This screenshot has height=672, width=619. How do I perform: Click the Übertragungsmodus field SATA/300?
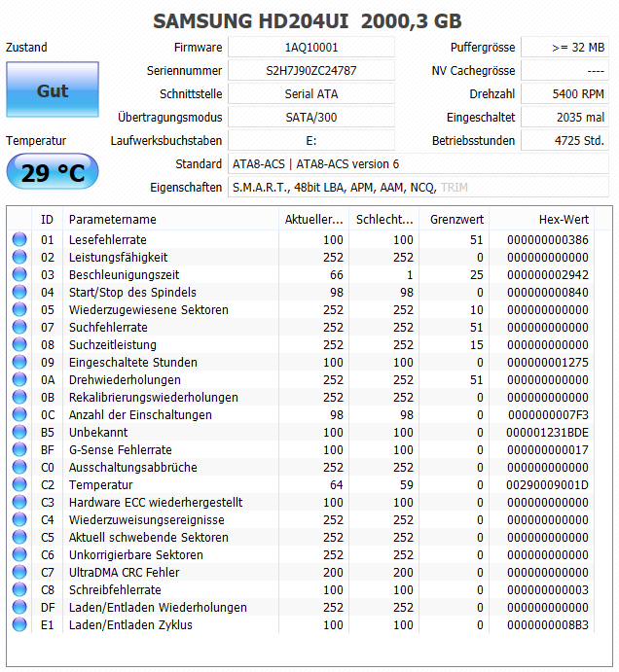coord(311,117)
